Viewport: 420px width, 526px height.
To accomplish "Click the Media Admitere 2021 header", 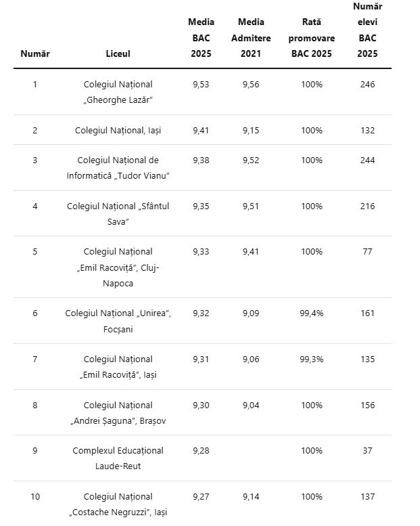I will (251, 38).
